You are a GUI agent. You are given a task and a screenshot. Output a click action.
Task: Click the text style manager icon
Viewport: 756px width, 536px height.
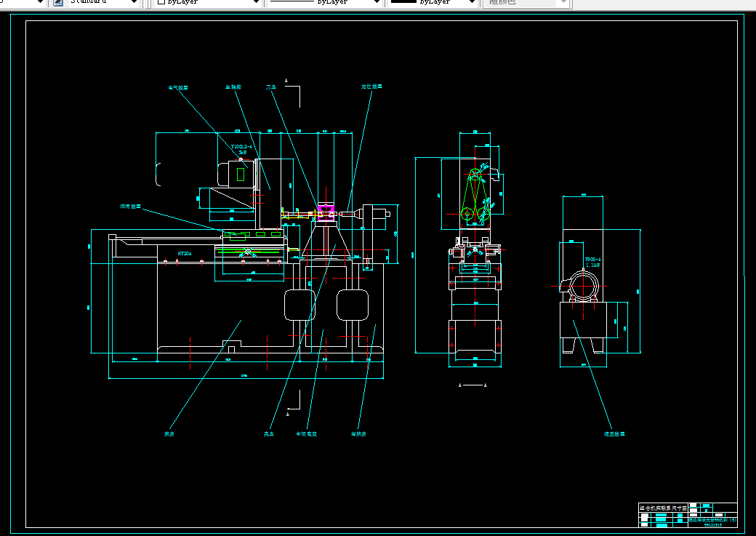(x=58, y=2)
